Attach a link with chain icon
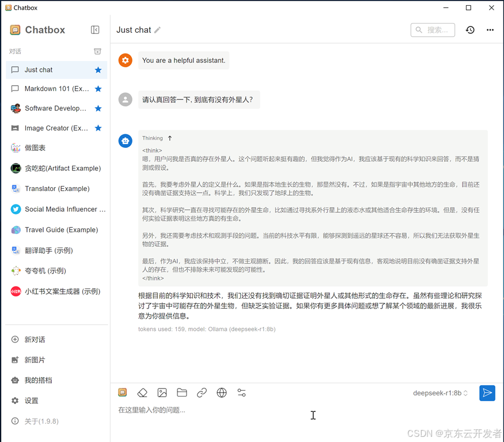The image size is (504, 442). (x=202, y=393)
